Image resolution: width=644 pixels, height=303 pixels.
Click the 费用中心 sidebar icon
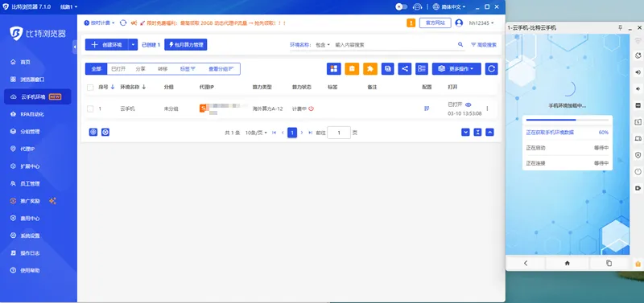pos(13,219)
